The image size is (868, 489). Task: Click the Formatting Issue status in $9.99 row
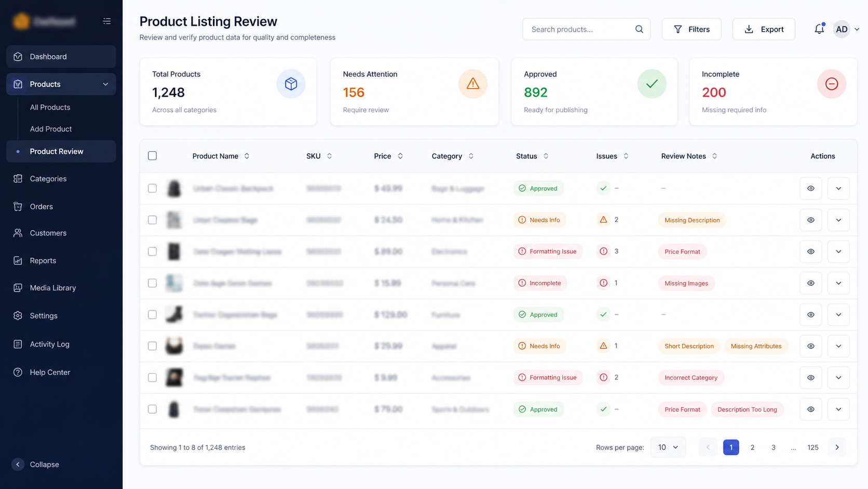[x=548, y=378]
